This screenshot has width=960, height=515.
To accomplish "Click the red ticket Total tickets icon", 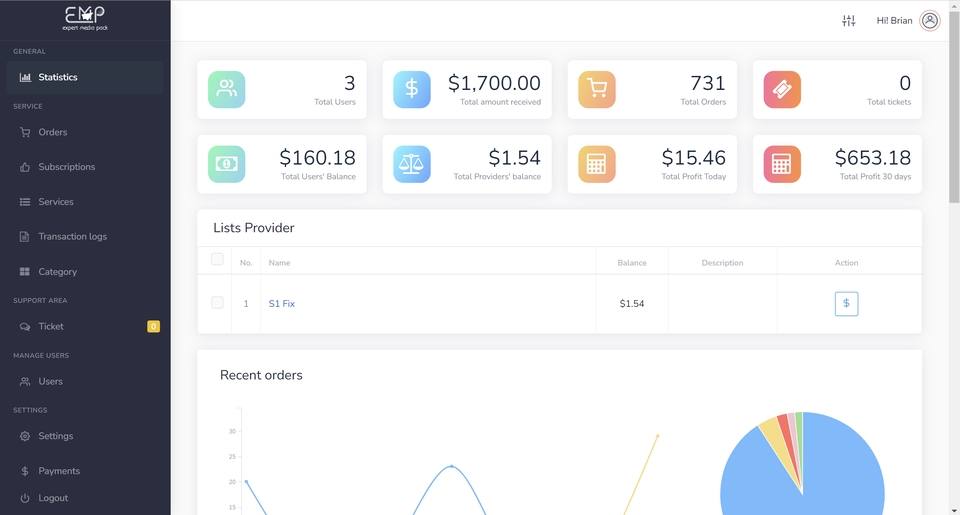I will [x=782, y=89].
